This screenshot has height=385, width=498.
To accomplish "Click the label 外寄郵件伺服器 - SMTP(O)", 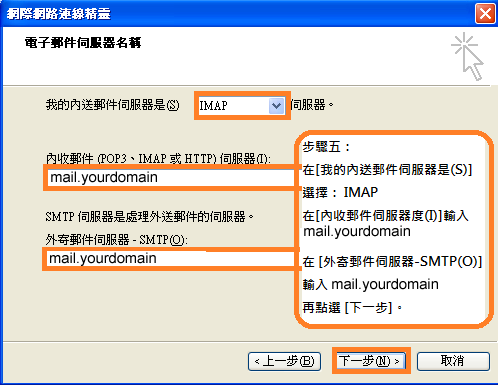I will tap(116, 239).
